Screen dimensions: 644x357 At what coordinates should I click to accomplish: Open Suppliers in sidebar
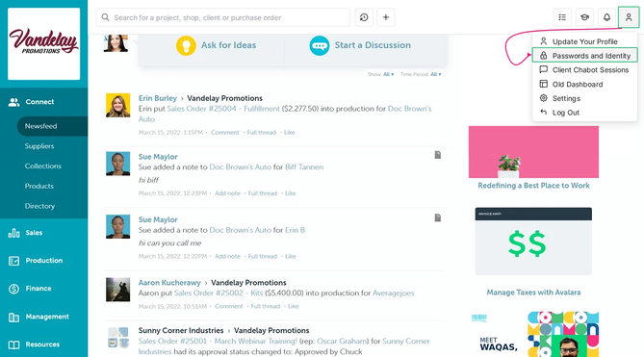coord(39,146)
